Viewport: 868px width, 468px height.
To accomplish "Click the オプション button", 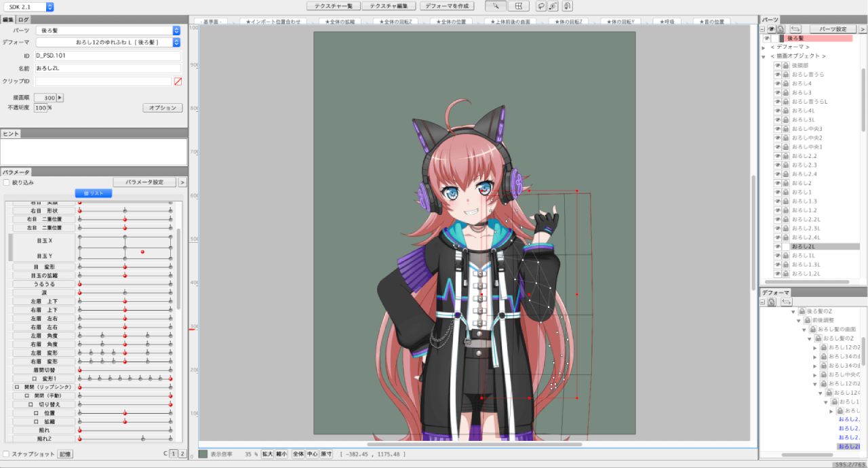I will pyautogui.click(x=163, y=108).
